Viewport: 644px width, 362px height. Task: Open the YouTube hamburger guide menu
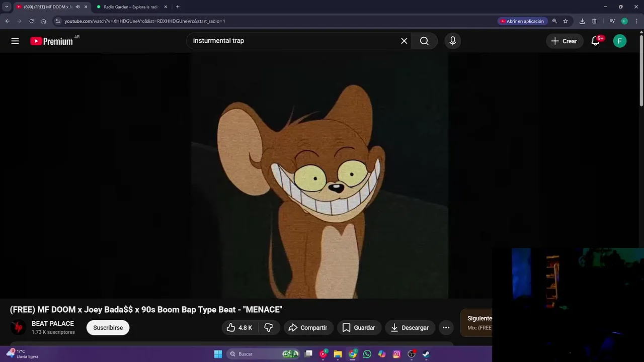pyautogui.click(x=15, y=41)
